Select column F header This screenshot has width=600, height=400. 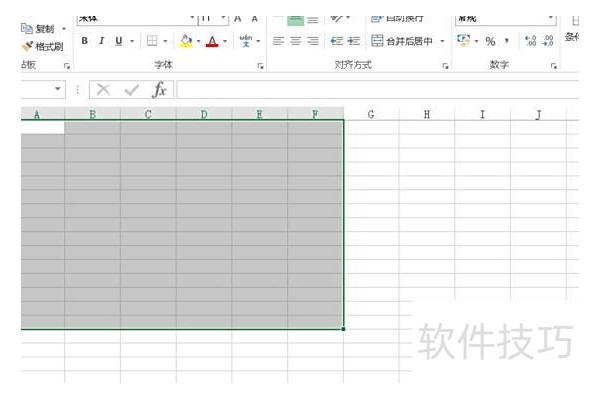[315, 114]
